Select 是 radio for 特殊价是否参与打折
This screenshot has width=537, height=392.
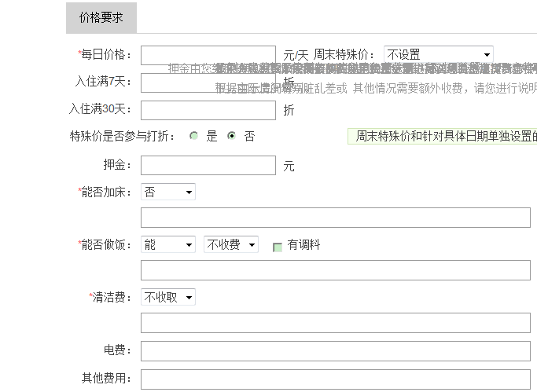click(x=194, y=136)
